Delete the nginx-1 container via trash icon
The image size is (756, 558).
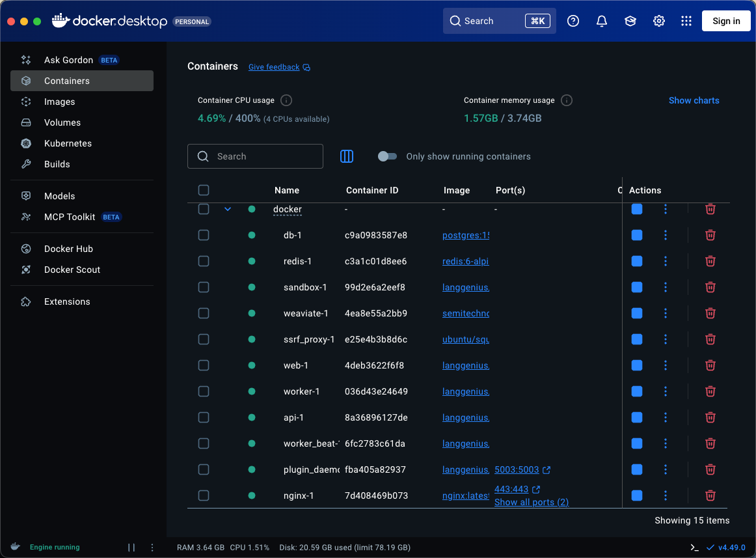[x=710, y=495]
